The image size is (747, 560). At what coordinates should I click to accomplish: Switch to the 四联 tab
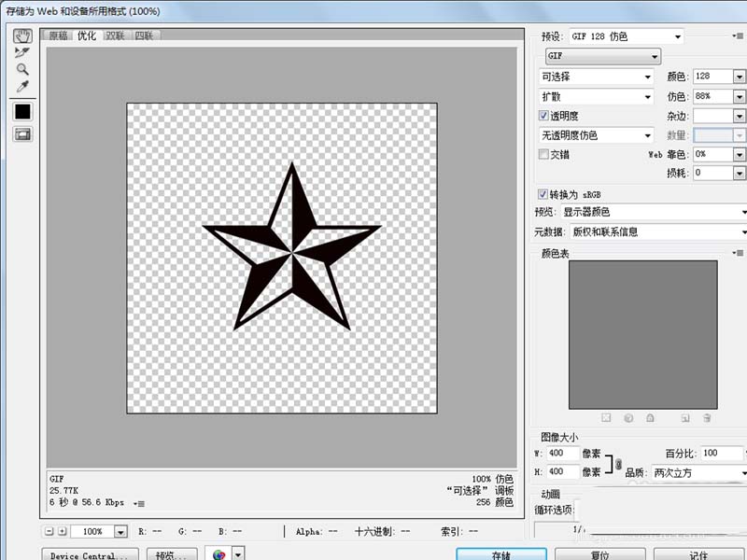pyautogui.click(x=144, y=35)
